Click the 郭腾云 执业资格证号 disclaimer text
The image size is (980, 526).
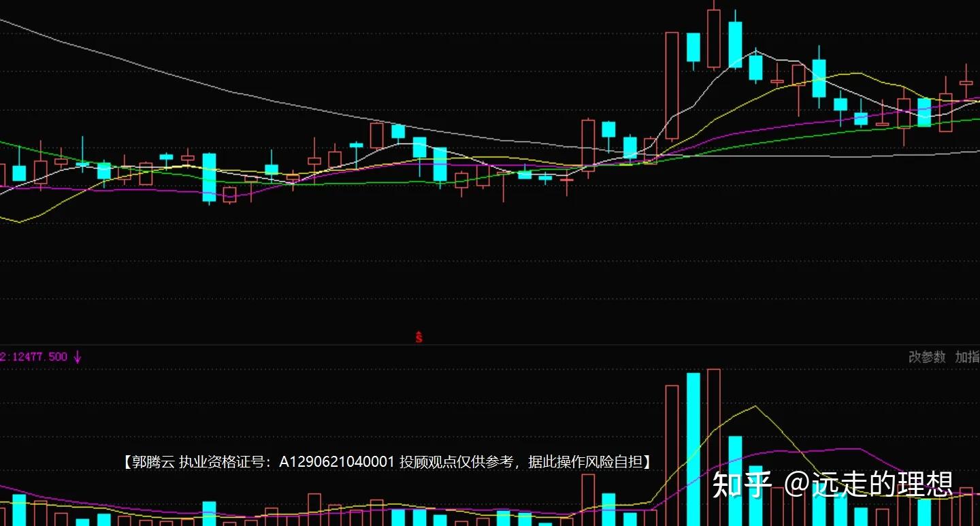387,462
